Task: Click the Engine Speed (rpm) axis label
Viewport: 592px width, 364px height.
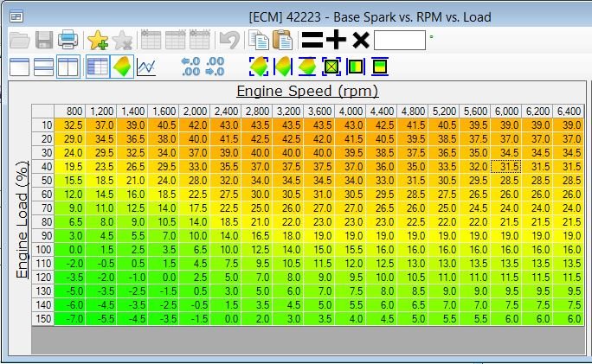Action: point(307,92)
